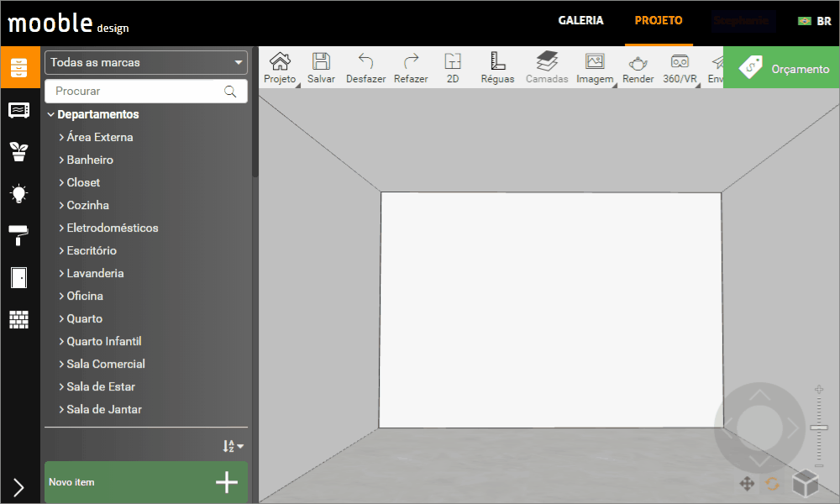Select the appliances microwave sidebar icon
Screen dimensions: 840x504
(19, 110)
